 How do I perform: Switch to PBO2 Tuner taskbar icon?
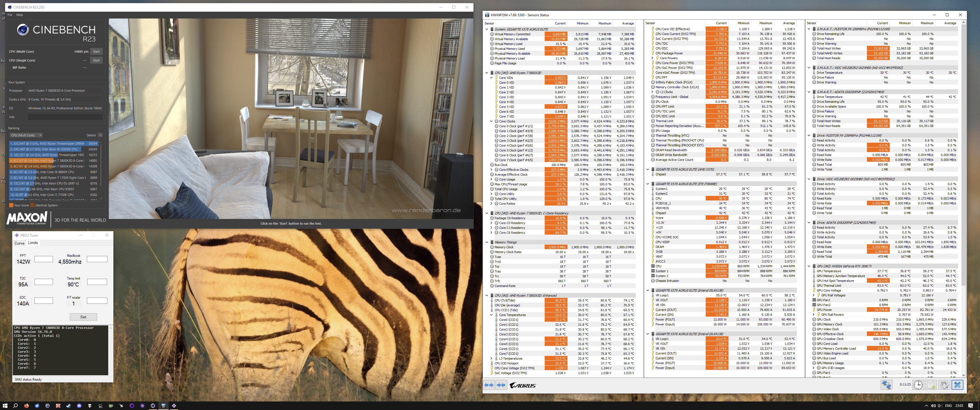pos(174,405)
